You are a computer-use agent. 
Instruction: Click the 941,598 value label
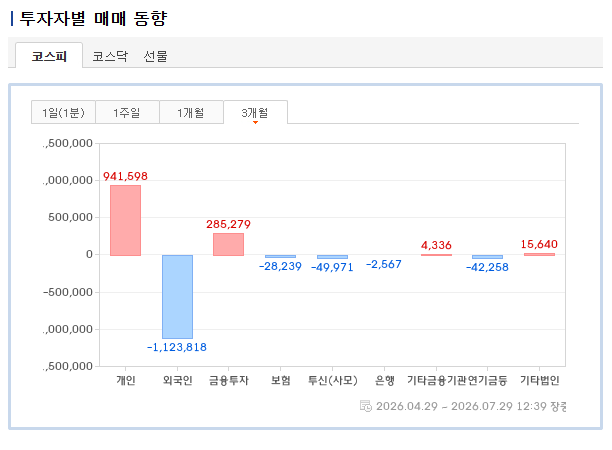tap(125, 176)
